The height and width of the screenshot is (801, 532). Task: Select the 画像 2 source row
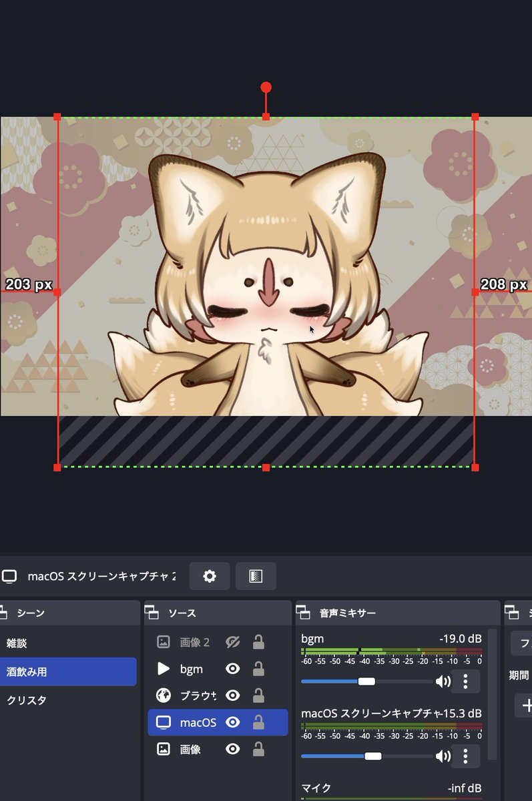point(218,642)
